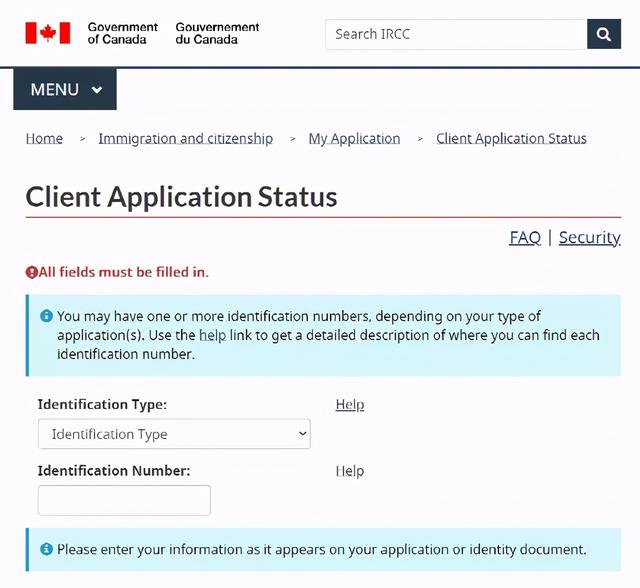Click the Canadian flag logo icon
Screen dimensions: 640x588
coord(48,33)
